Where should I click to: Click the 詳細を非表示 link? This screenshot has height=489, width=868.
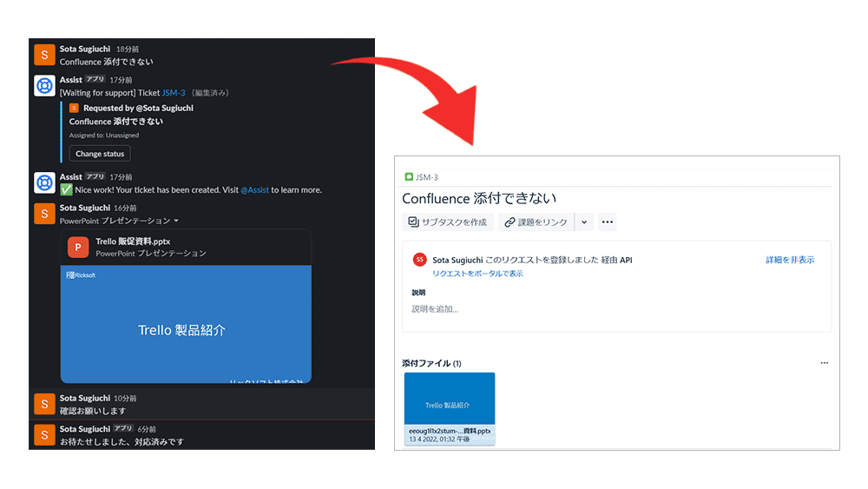tap(790, 260)
